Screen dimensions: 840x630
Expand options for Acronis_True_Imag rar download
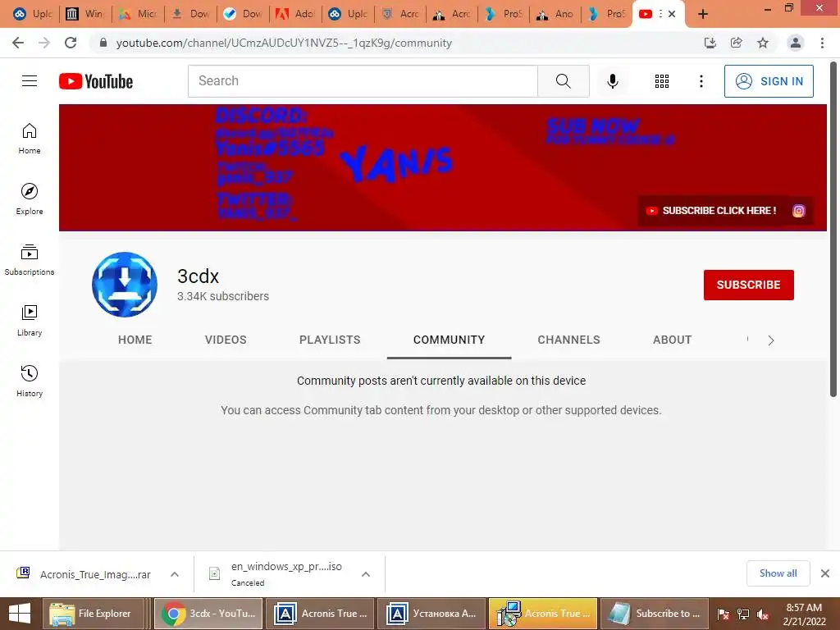(175, 574)
